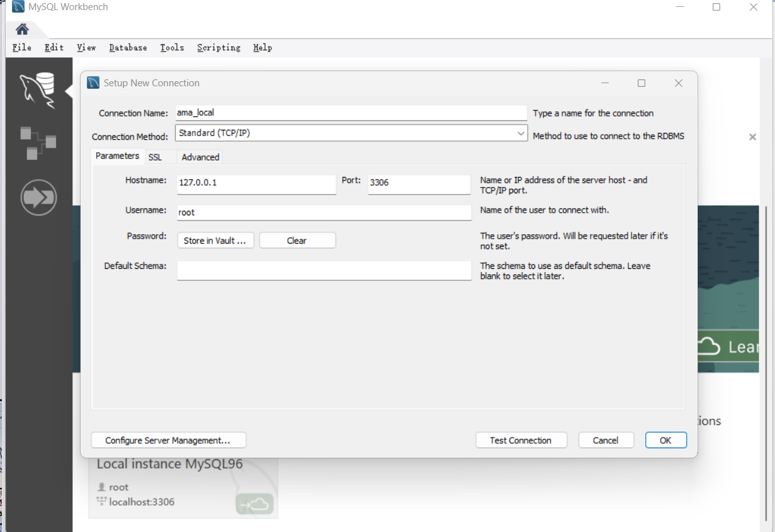Click the Password label
The width and height of the screenshot is (775, 532).
pos(147,236)
